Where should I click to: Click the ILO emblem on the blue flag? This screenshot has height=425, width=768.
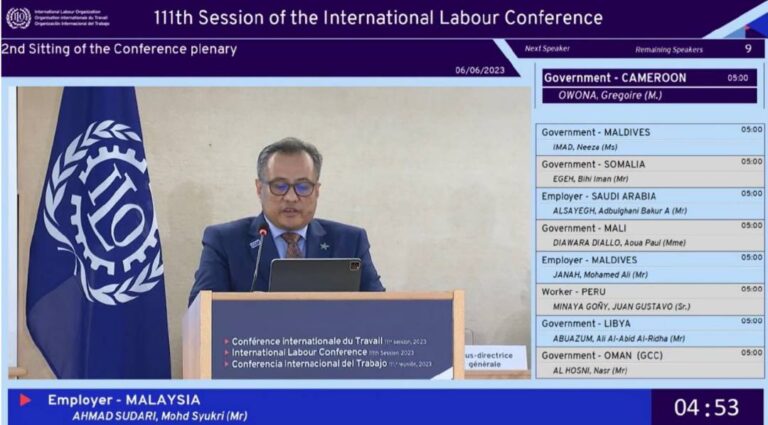coord(104,210)
